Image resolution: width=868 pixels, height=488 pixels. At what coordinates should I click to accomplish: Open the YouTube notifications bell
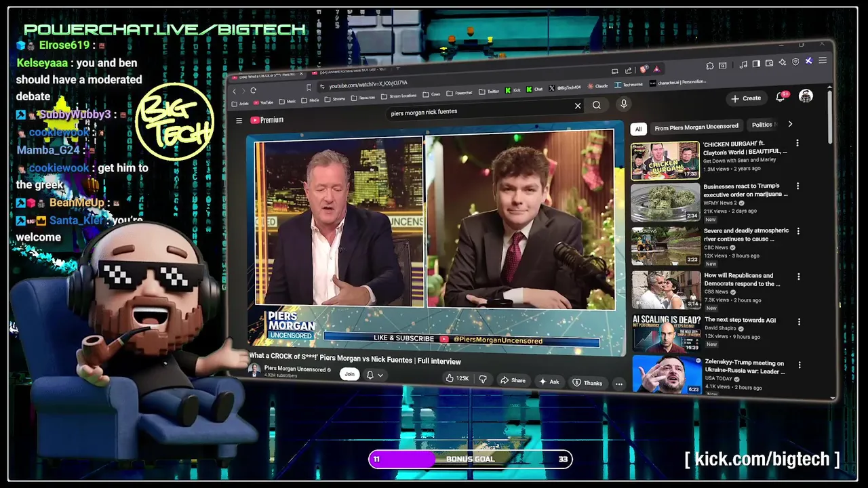[781, 98]
